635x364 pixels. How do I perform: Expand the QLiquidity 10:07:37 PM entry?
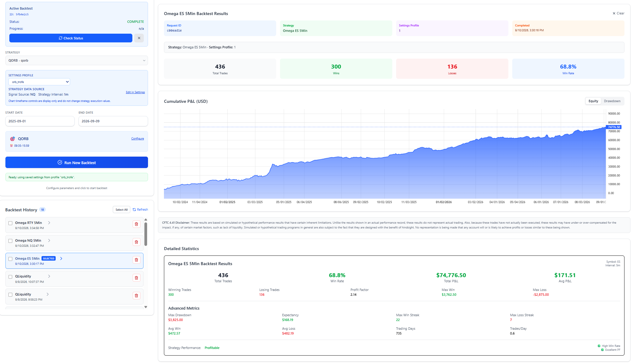coord(49,276)
